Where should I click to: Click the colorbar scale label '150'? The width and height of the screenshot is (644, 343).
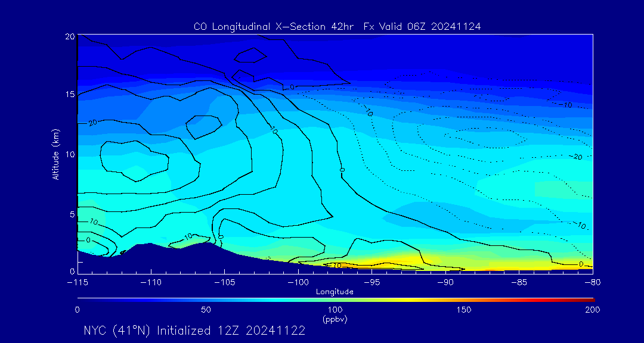[x=464, y=310]
